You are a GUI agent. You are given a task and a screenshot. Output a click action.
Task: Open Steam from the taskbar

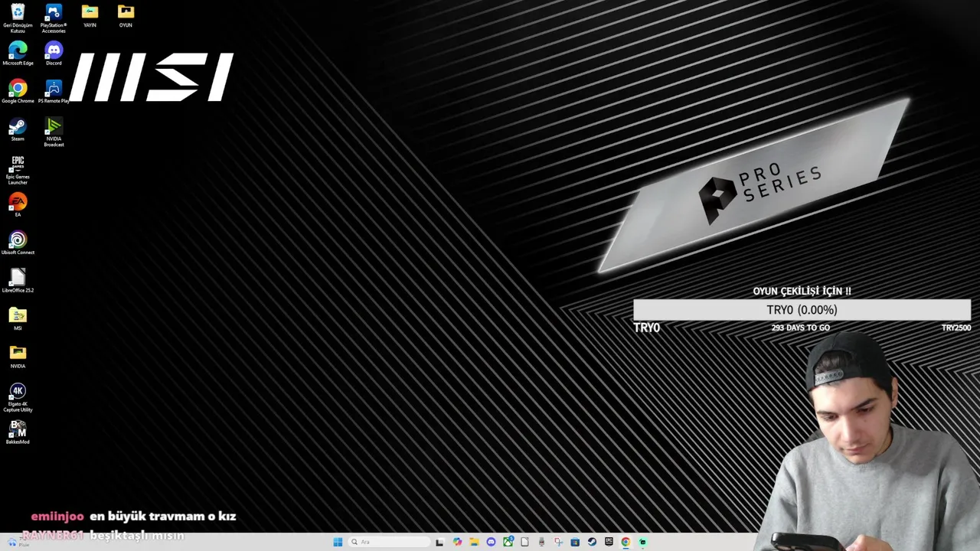[592, 542]
